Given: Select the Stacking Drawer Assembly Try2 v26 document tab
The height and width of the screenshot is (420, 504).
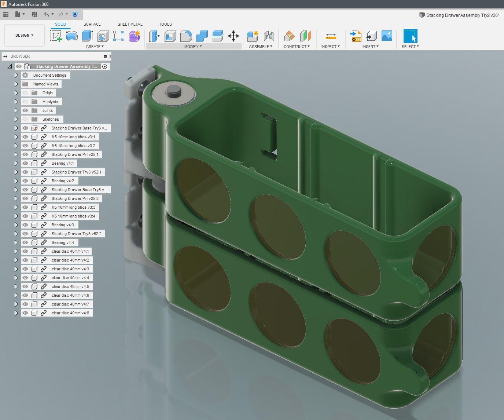Looking at the screenshot, I should (459, 15).
